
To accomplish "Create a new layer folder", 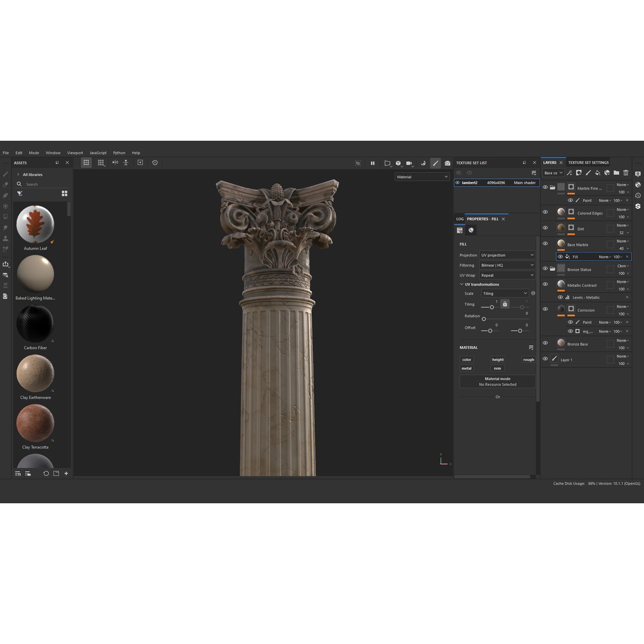I will pyautogui.click(x=617, y=172).
